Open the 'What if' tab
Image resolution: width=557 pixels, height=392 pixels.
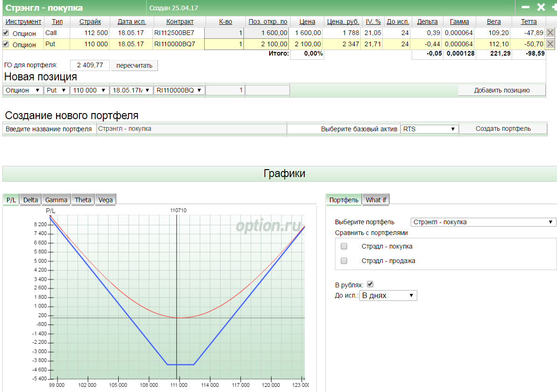tap(376, 200)
